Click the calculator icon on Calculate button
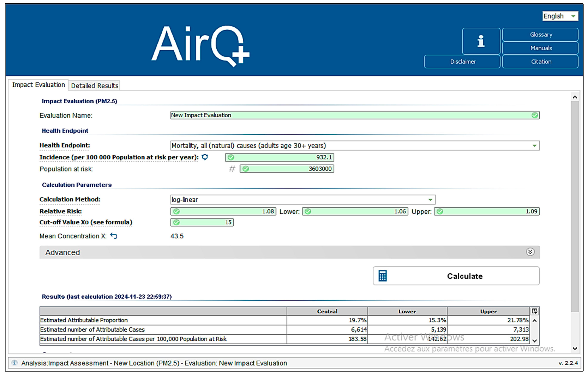 pyautogui.click(x=382, y=276)
